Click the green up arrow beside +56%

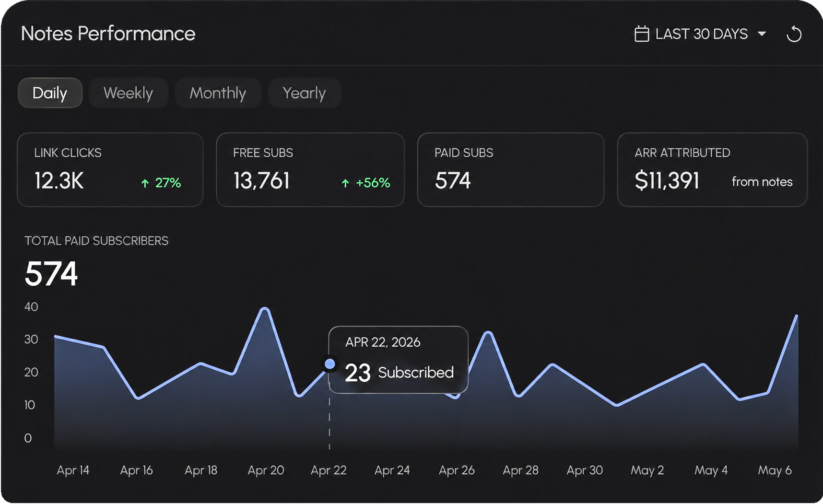[x=345, y=183]
